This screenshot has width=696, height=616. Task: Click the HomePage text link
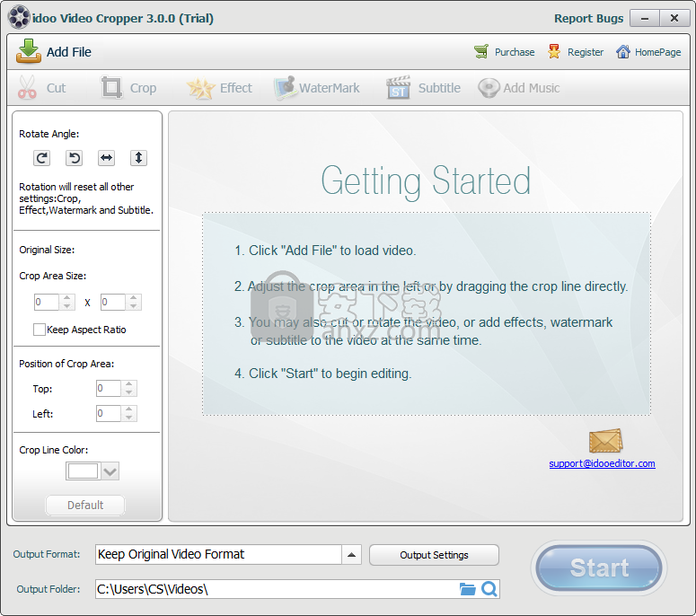[x=657, y=52]
